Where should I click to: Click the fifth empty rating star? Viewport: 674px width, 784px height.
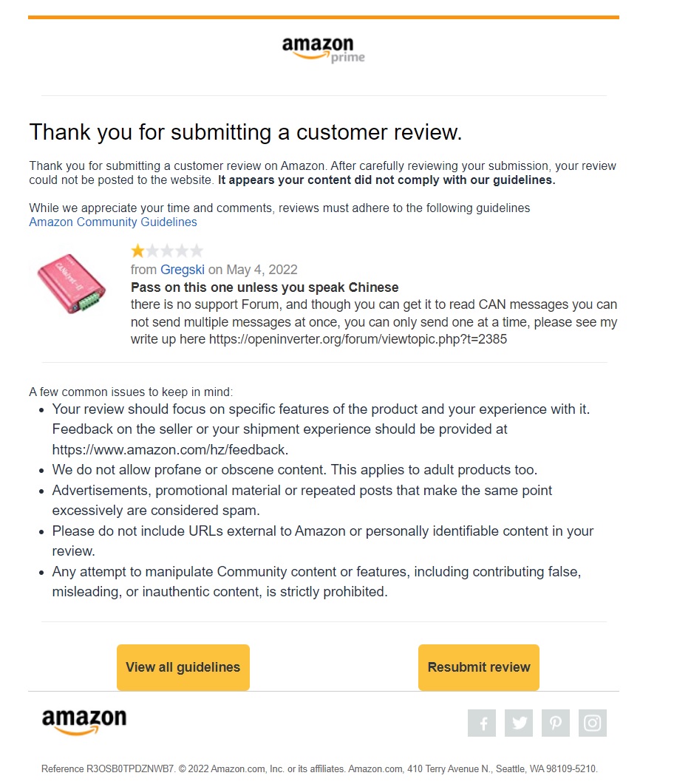[x=197, y=250]
